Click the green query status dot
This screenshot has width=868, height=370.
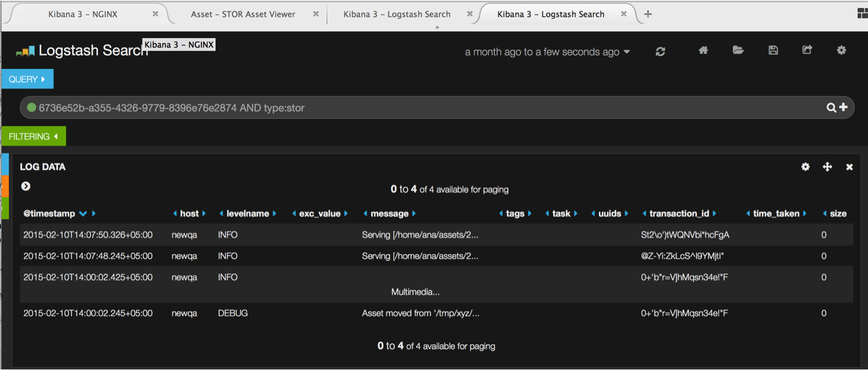[x=32, y=107]
